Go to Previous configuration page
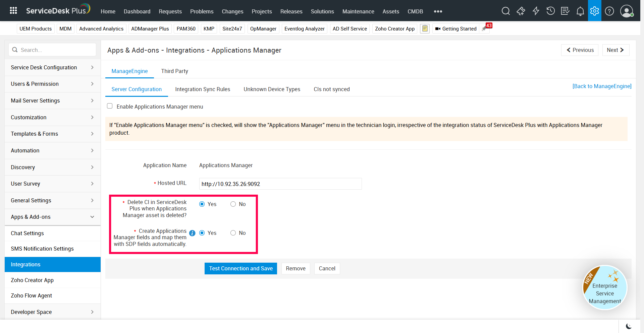Screen dimensions: 644x333 (580, 50)
